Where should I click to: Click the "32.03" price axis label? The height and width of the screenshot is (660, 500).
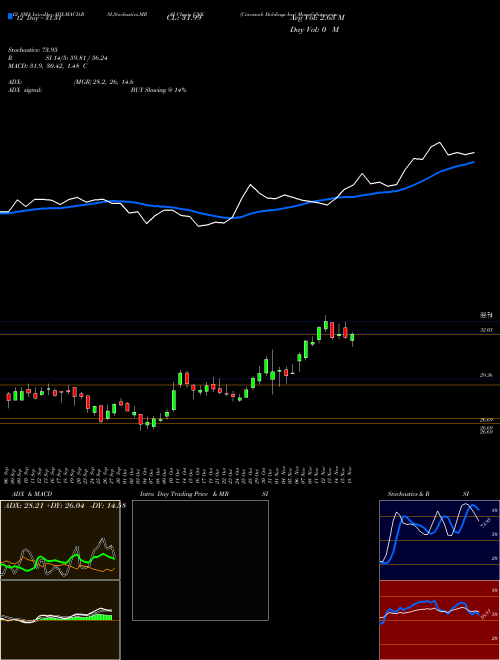(487, 330)
